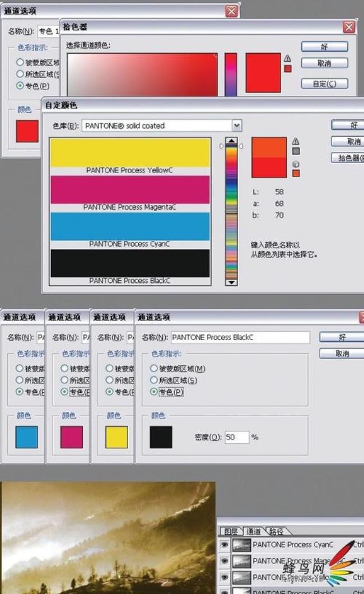Image resolution: width=364 pixels, height=594 pixels.
Task: Click cyan color swatch in 通道选项 dialog
Action: [x=26, y=437]
